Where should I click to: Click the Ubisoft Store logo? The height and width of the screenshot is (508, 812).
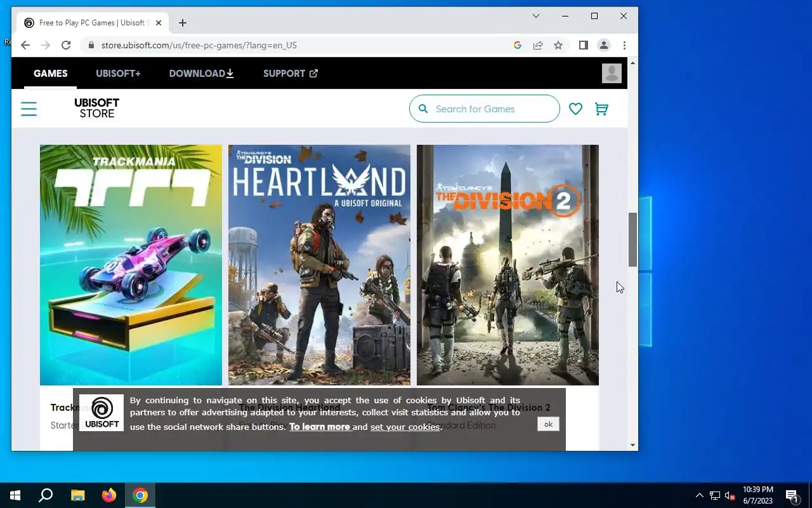tap(96, 108)
